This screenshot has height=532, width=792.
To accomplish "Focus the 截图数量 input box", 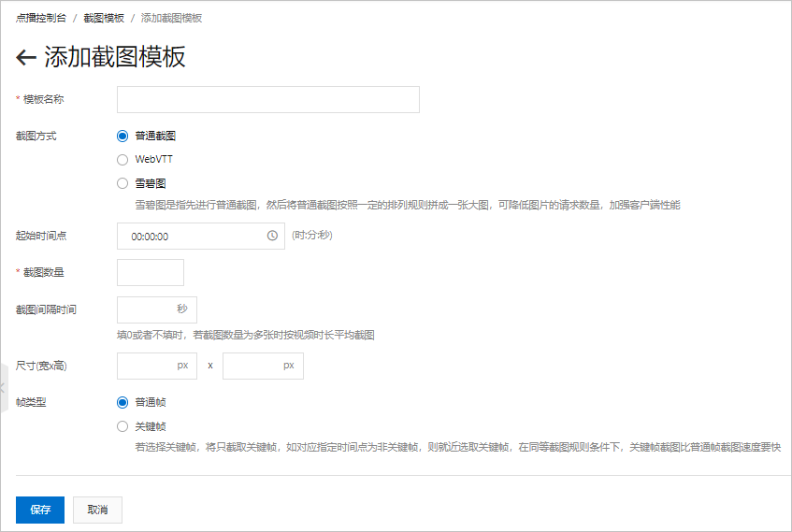I will point(151,273).
